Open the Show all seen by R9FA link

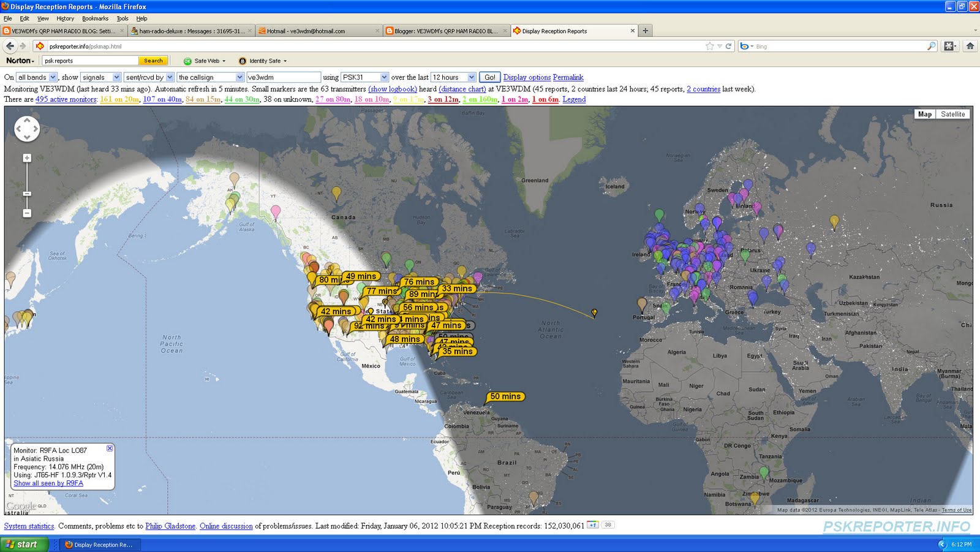tap(48, 483)
